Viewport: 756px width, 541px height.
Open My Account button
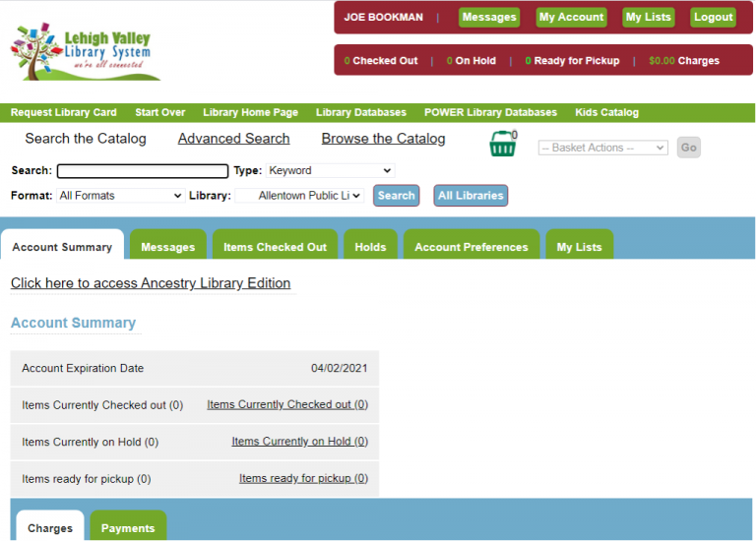coord(571,18)
